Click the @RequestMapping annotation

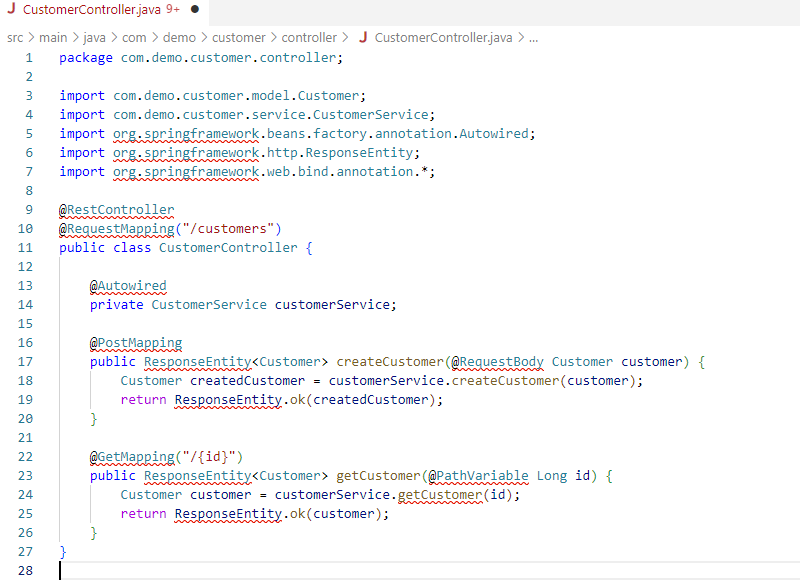pyautogui.click(x=116, y=229)
